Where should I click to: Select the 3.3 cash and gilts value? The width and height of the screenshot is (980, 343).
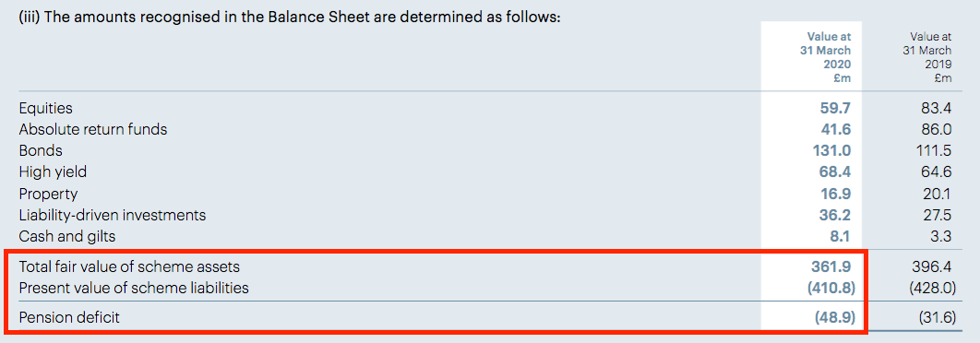pyautogui.click(x=941, y=236)
